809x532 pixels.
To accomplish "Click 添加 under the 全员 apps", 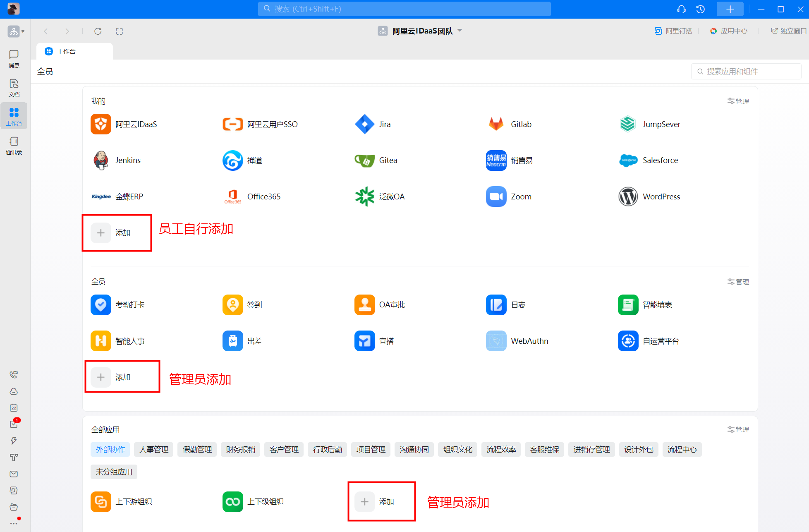I will (x=111, y=377).
